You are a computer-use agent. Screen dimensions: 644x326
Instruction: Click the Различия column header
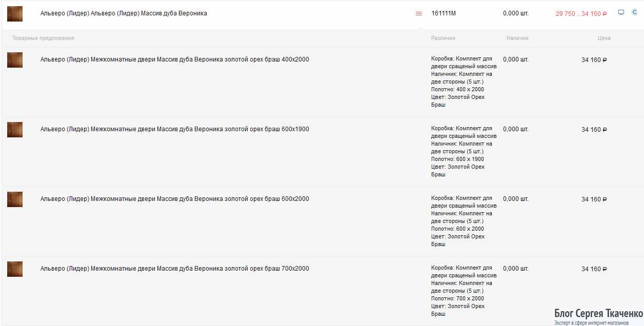coord(443,38)
